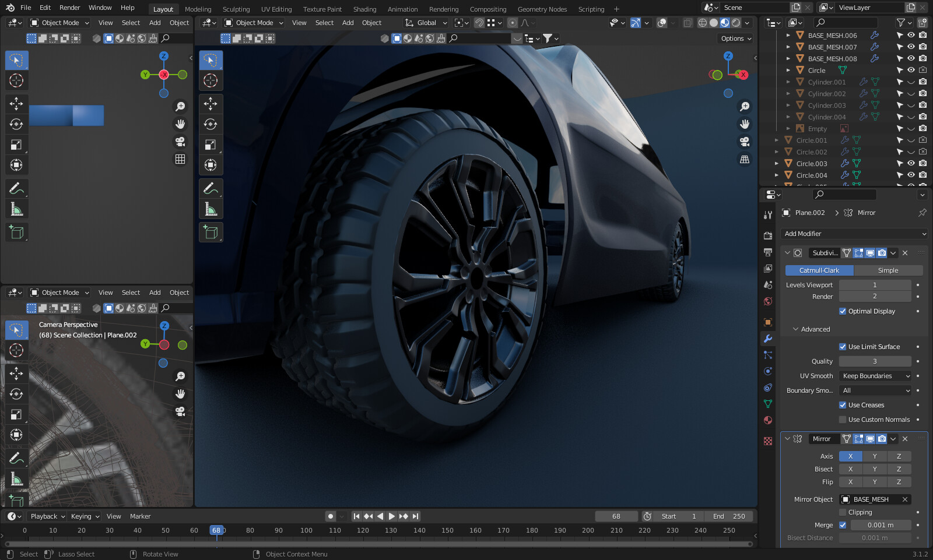Remove the Mirror modifier
Viewport: 933px width, 560px height.
[x=905, y=439]
